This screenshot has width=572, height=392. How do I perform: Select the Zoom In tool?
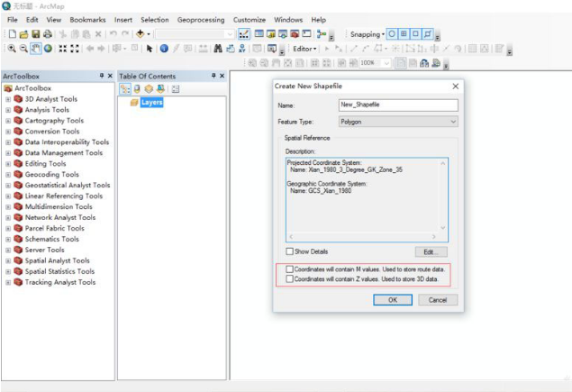coord(12,49)
